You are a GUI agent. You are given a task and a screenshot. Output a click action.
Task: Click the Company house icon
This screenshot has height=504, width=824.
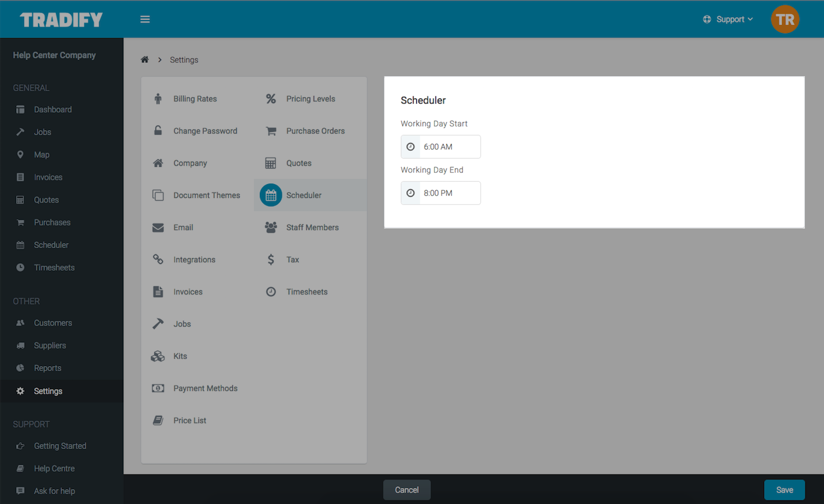(158, 163)
